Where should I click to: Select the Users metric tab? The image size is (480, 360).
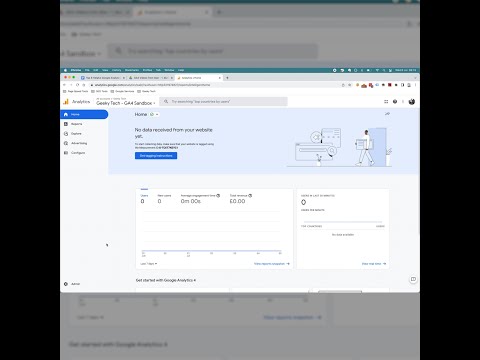(x=144, y=199)
